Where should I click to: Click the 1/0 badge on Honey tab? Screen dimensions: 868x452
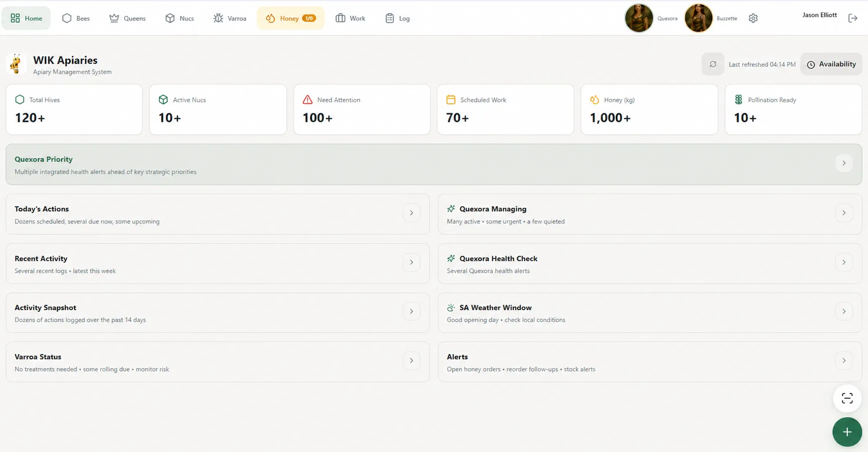click(309, 18)
